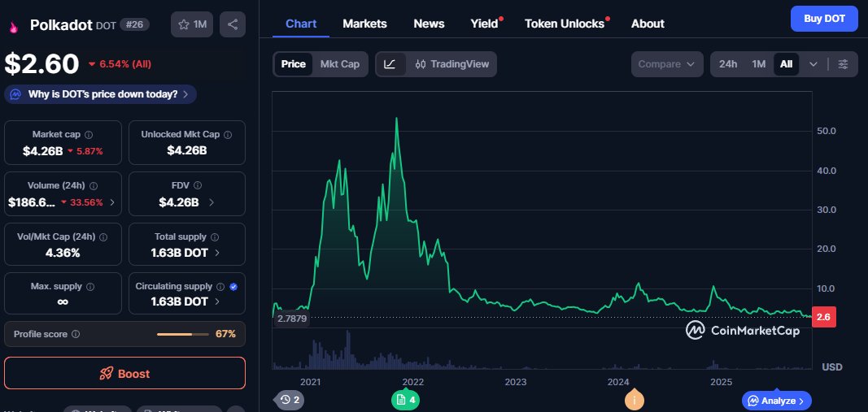The height and width of the screenshot is (412, 868).
Task: Show Unlocked Mkt Cap info icon
Action: point(228,134)
